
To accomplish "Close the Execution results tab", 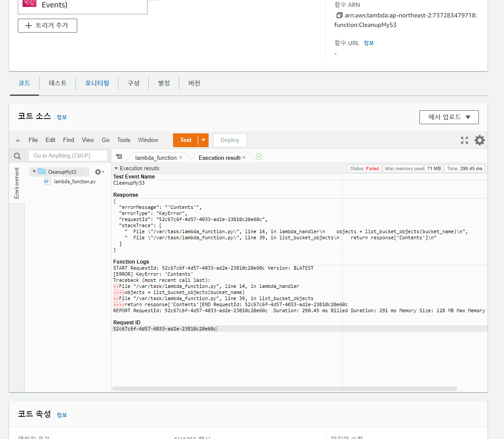I will click(x=244, y=157).
